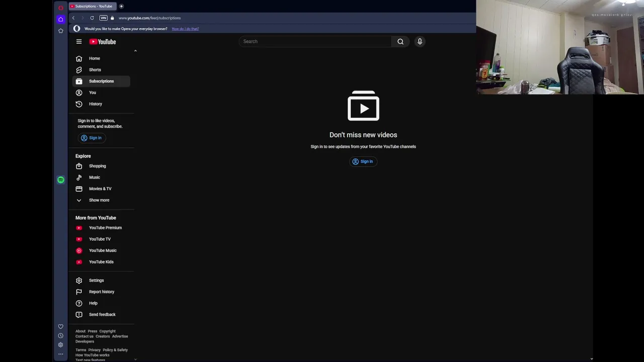Image resolution: width=644 pixels, height=362 pixels.
Task: Select the Subscriptions - YouTube tab
Action: [x=93, y=6]
